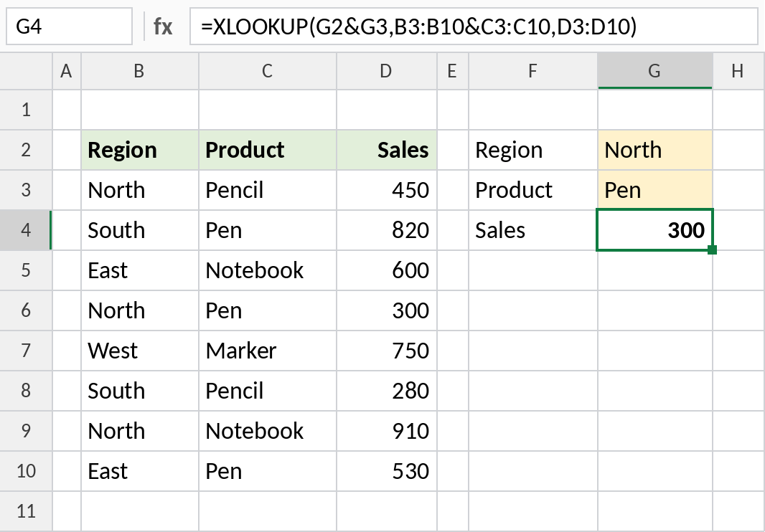Select cell B6 containing North

click(x=139, y=310)
